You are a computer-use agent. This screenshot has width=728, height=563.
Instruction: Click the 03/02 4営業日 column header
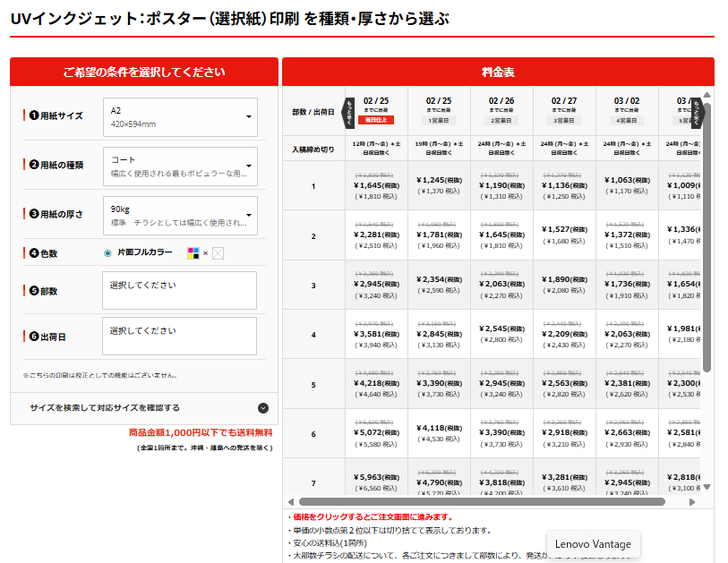tap(627, 111)
